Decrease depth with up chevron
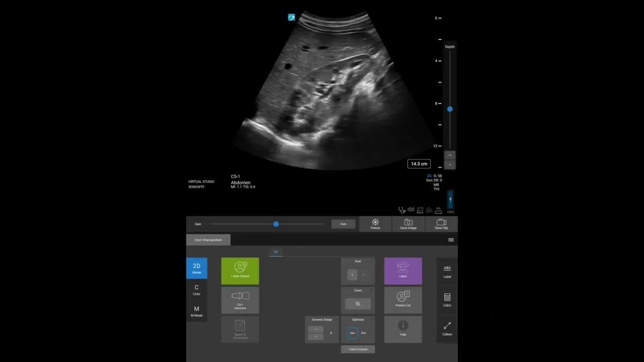This screenshot has width=644, height=362. click(x=450, y=155)
